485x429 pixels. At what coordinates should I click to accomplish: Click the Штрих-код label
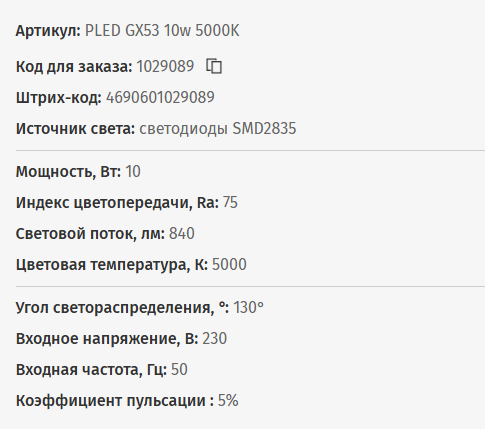[x=59, y=98]
